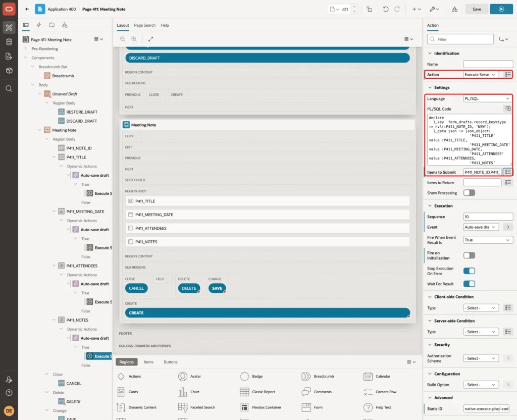The width and height of the screenshot is (517, 420).
Task: Open the Server-side Condition Type dropdown
Action: click(x=481, y=332)
